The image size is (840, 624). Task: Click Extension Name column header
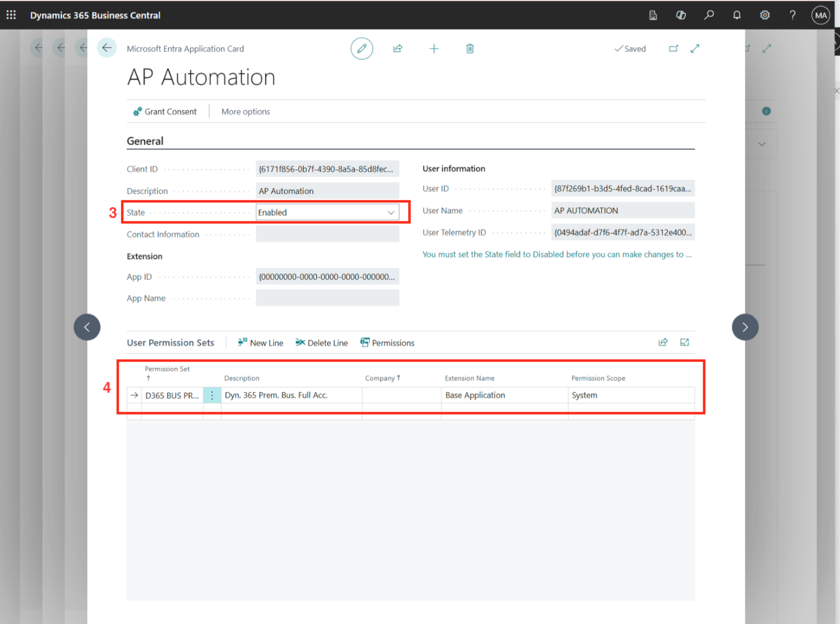(x=470, y=378)
